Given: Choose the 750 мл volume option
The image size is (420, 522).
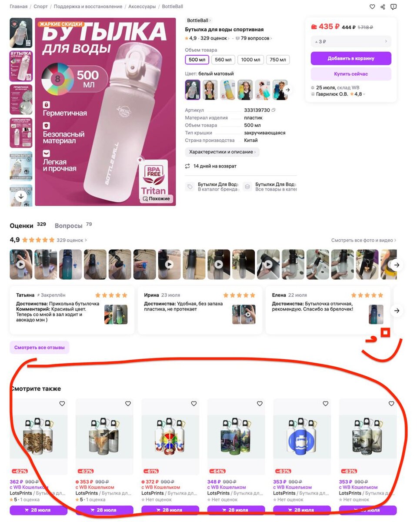Looking at the screenshot, I should [x=278, y=60].
